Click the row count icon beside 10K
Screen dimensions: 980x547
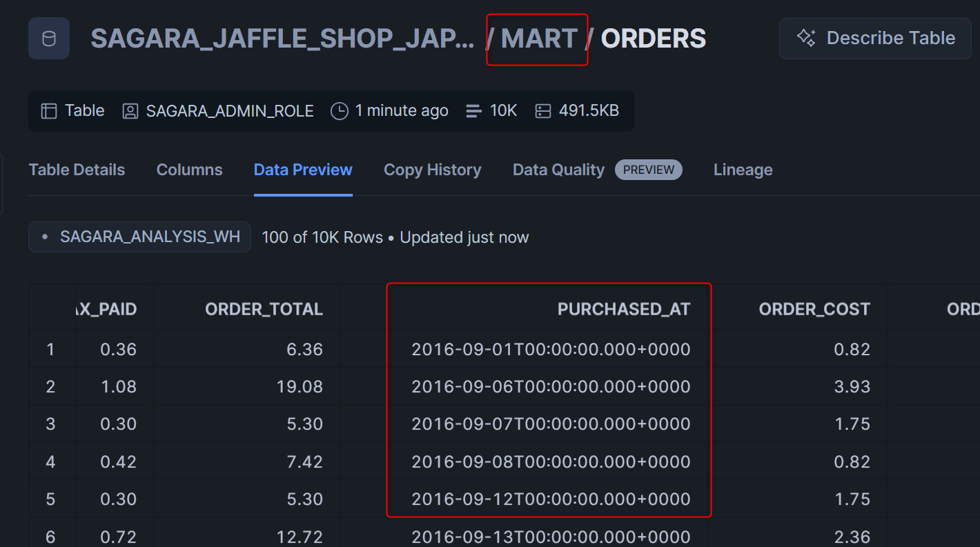[474, 111]
